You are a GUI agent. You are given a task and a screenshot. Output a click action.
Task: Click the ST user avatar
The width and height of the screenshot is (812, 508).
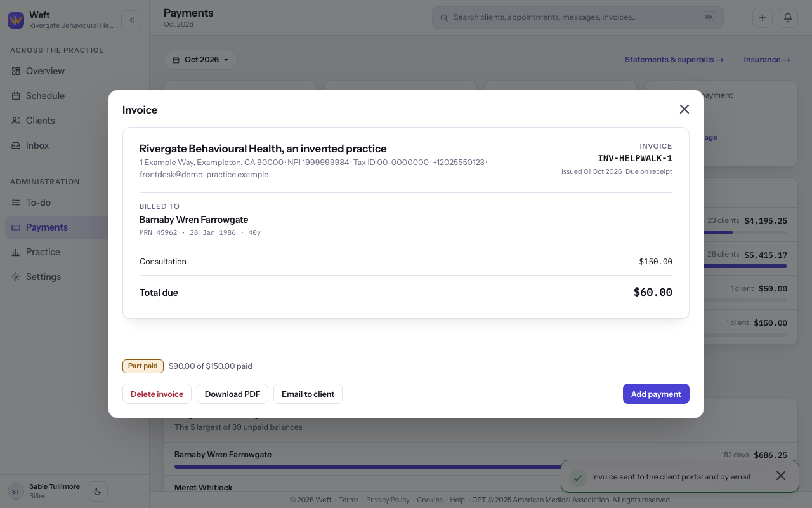coord(16,491)
